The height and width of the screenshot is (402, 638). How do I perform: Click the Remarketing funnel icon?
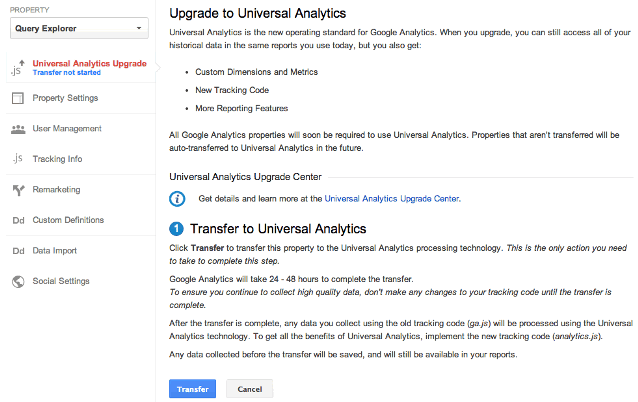17,190
